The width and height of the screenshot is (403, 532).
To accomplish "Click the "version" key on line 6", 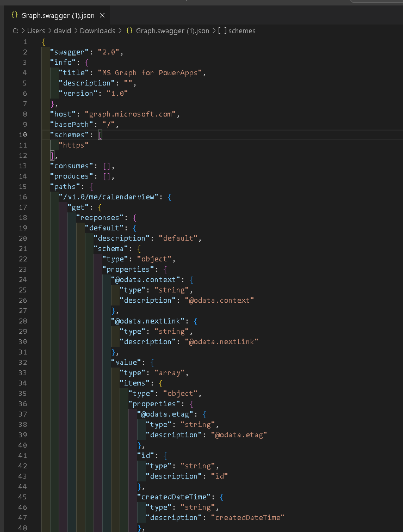I will (x=78, y=94).
